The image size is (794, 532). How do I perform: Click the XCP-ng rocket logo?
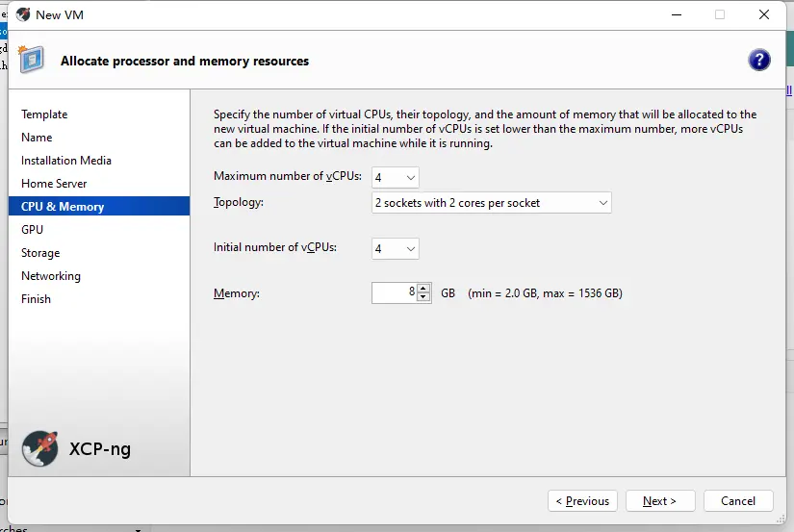[40, 448]
